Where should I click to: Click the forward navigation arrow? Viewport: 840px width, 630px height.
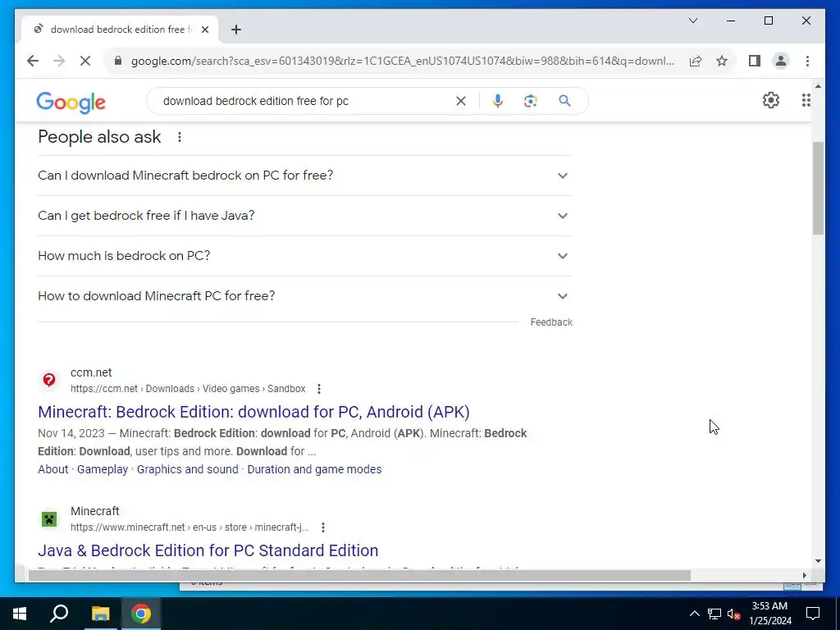tap(59, 61)
